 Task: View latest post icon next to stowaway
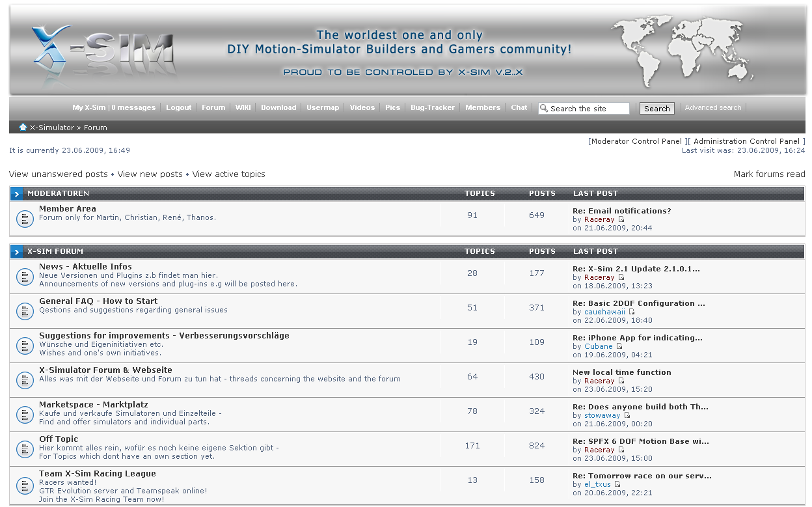click(627, 415)
